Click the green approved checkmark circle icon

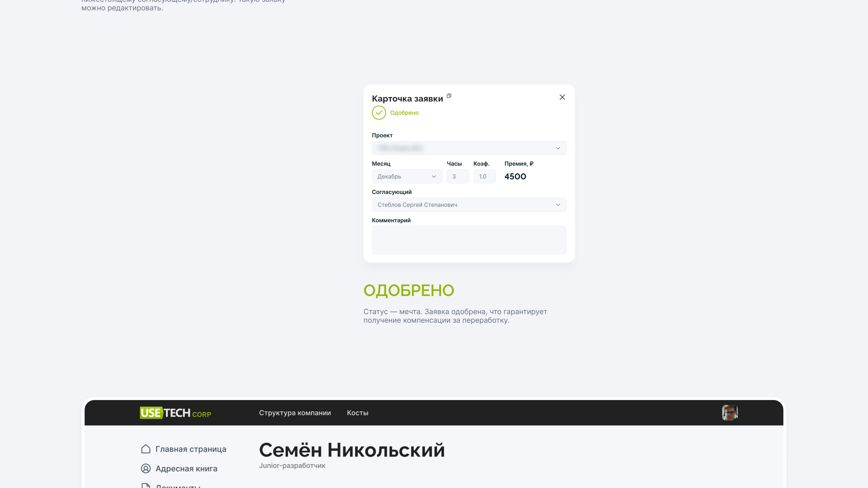click(379, 113)
